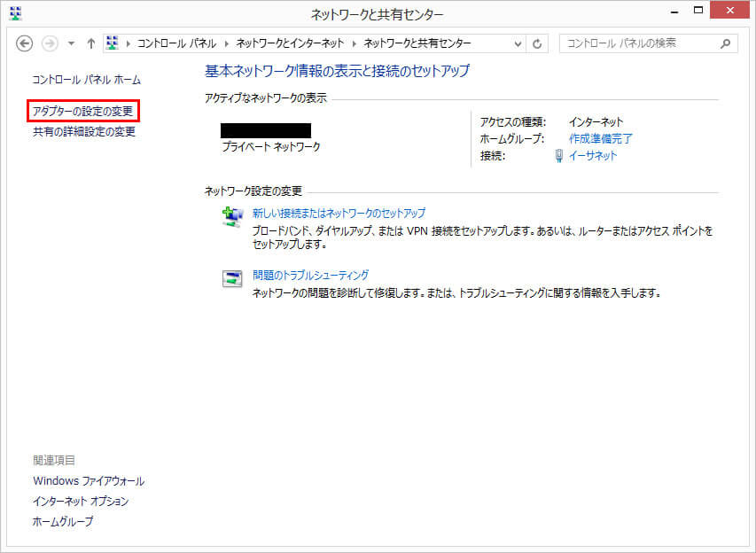Refresh the page with refresh icon

537,44
